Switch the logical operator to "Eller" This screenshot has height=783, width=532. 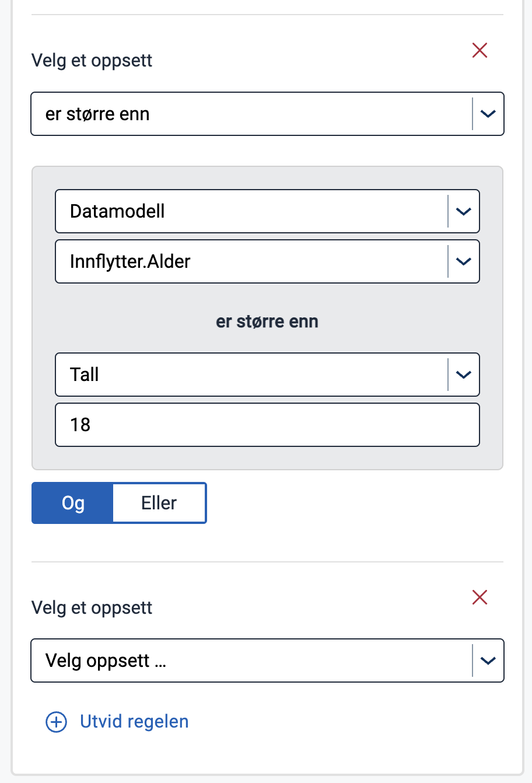click(x=159, y=502)
